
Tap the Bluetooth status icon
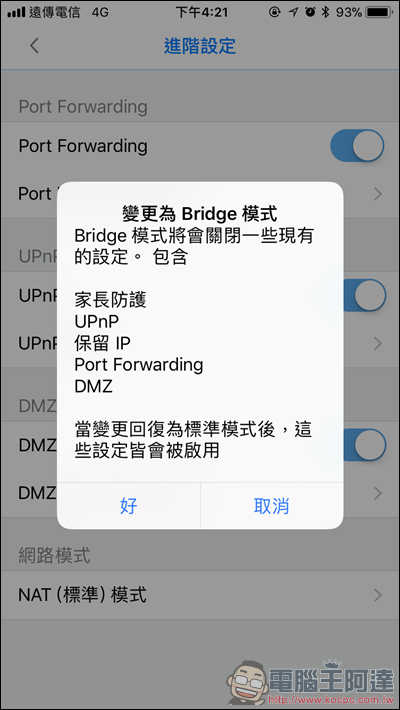(x=324, y=12)
